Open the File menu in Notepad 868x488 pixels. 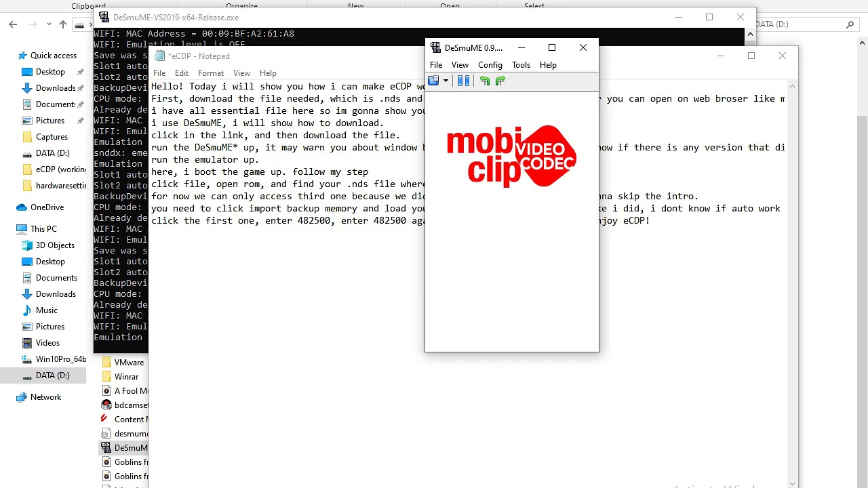pos(159,73)
